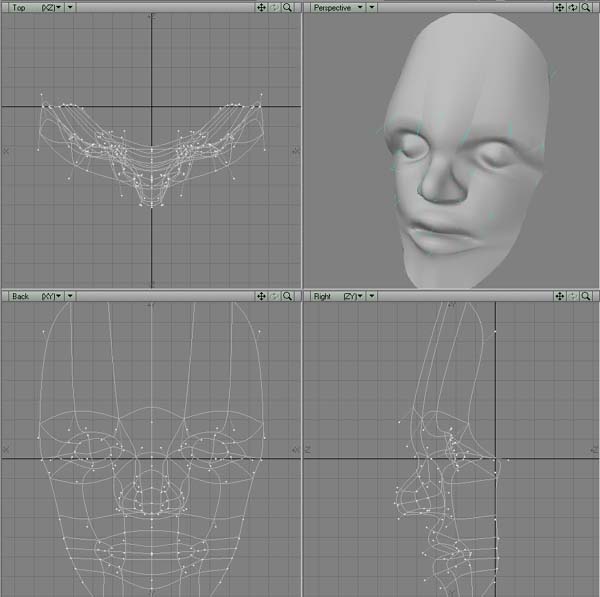Click the zoom magnifier in the Top viewport
The height and width of the screenshot is (597, 600).
(x=287, y=7)
